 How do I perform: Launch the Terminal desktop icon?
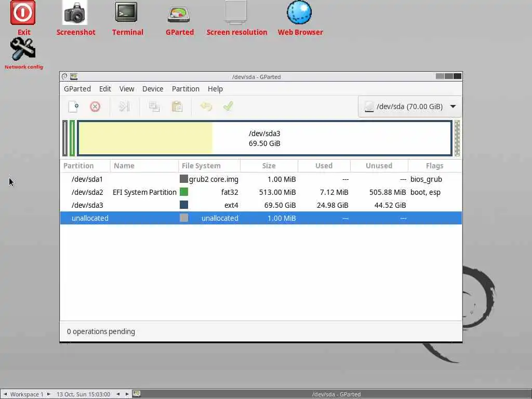pos(126,12)
